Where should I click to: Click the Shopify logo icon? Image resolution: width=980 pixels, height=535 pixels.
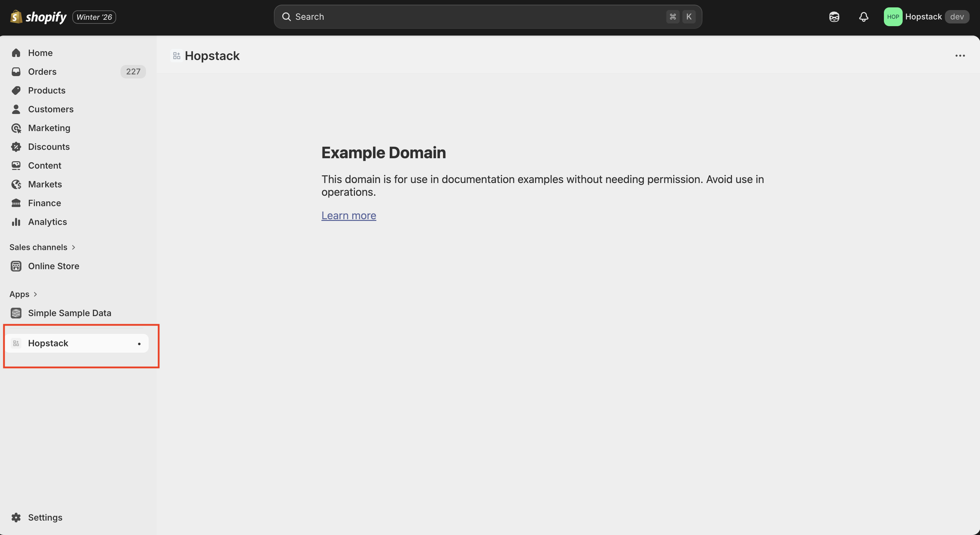click(x=16, y=17)
